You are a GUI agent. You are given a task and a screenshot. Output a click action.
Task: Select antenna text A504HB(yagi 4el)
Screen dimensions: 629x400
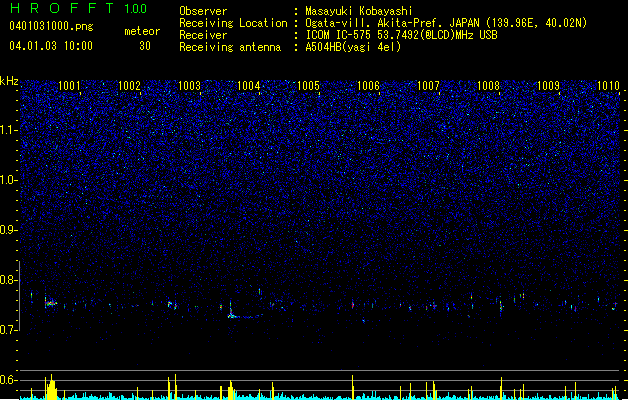click(x=353, y=47)
